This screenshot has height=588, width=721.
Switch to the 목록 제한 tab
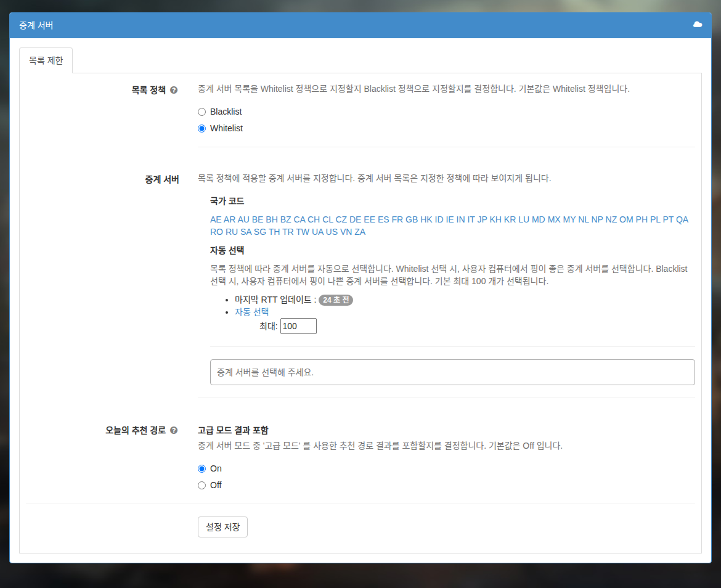tap(46, 60)
